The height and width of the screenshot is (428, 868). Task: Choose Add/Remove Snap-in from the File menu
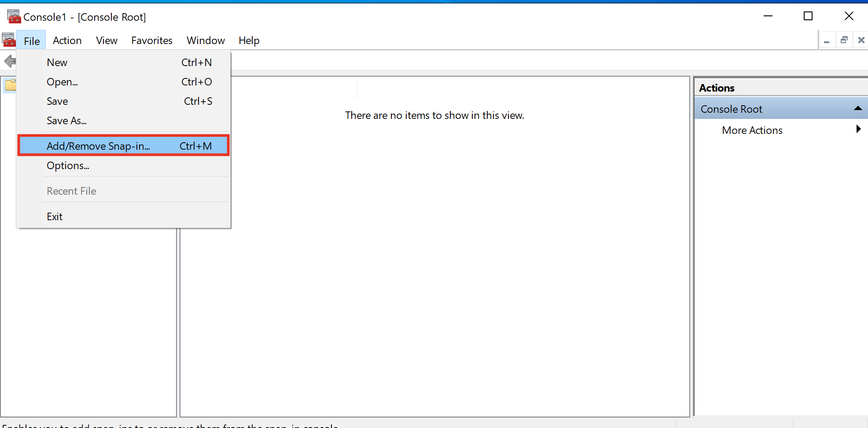123,146
